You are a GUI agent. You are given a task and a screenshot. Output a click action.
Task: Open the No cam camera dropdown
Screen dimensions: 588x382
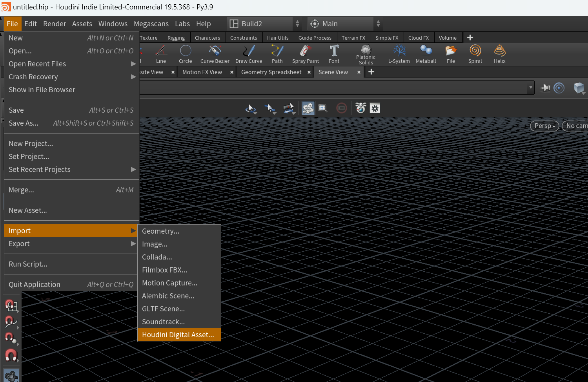pyautogui.click(x=575, y=126)
